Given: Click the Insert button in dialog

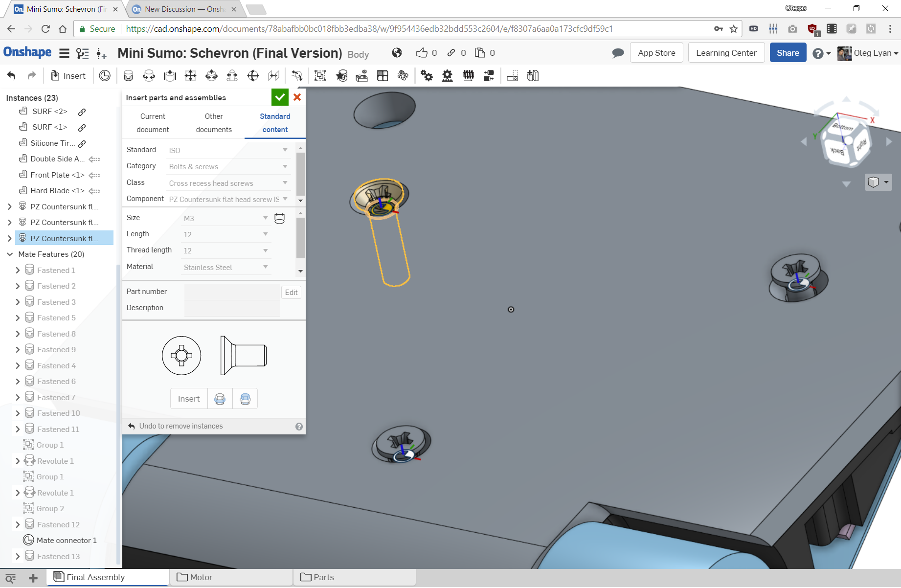Looking at the screenshot, I should pyautogui.click(x=189, y=399).
